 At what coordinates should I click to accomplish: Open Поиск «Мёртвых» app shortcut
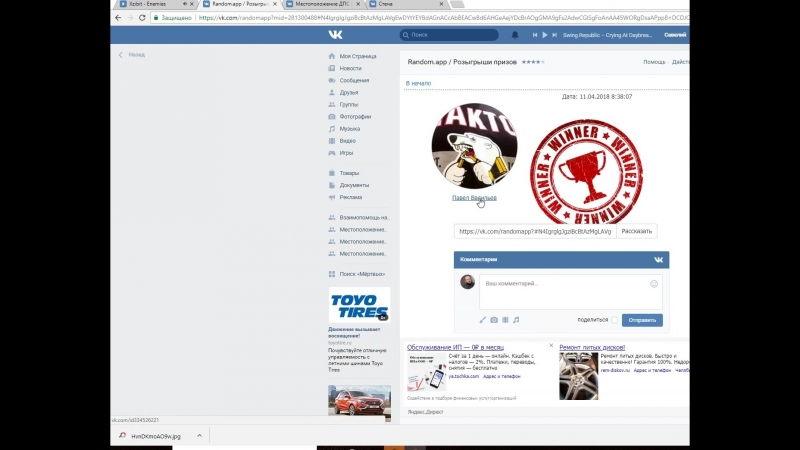(362, 274)
